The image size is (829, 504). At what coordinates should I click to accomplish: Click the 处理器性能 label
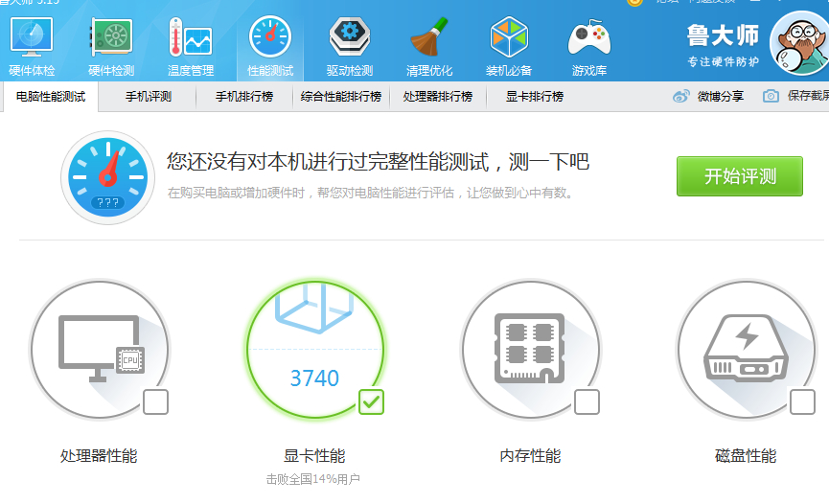[x=99, y=455]
